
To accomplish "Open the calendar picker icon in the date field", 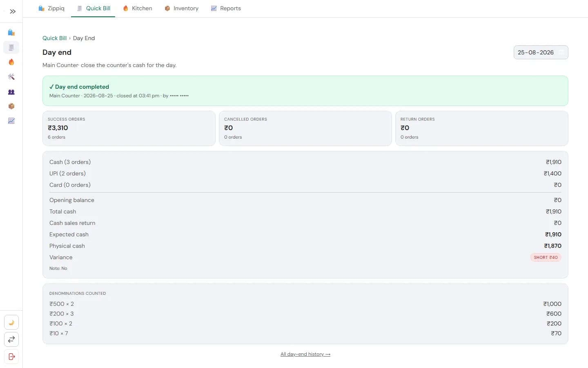I will click(x=561, y=52).
